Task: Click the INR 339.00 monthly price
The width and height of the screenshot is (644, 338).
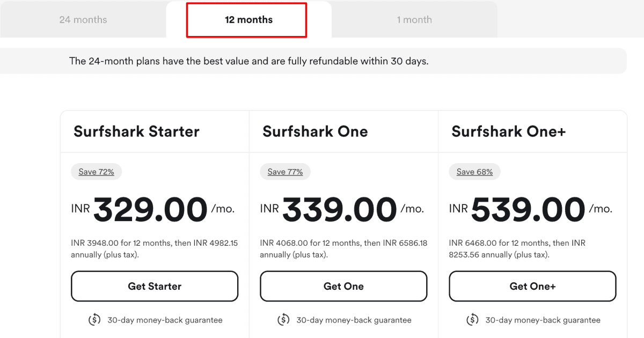Action: [339, 209]
